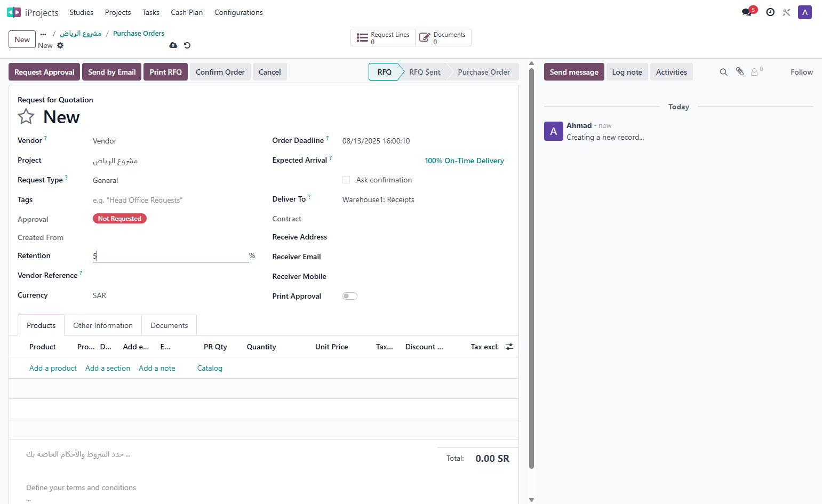Click the Print RFQ button

(165, 72)
